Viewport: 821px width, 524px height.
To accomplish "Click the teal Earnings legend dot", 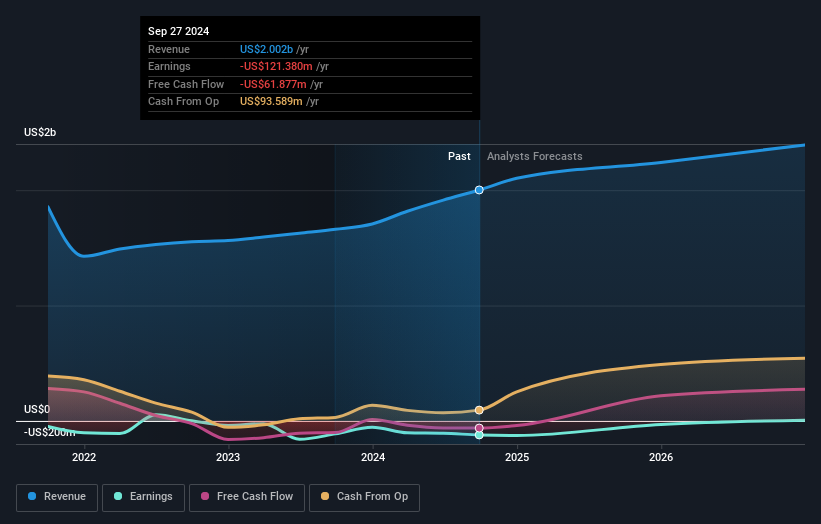I will (x=118, y=496).
